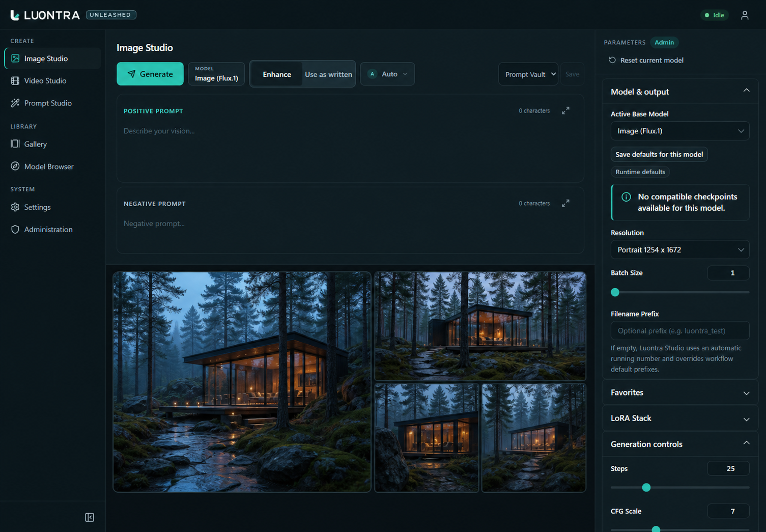
Task: Click the Model Browser compass icon
Action: (15, 166)
